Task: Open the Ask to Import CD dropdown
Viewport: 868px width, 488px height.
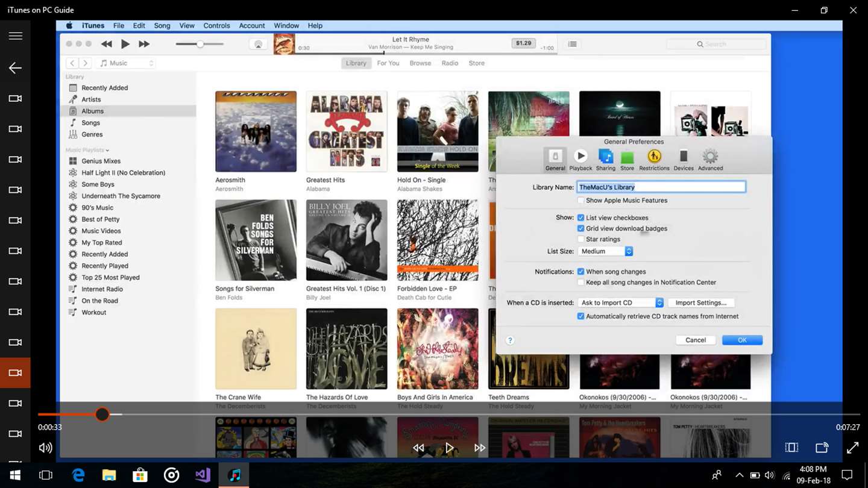Action: coord(621,303)
